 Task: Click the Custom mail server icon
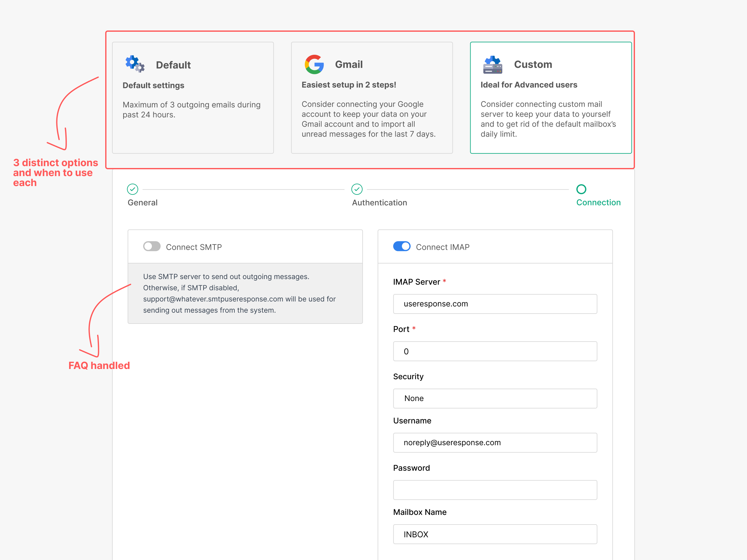(x=493, y=64)
